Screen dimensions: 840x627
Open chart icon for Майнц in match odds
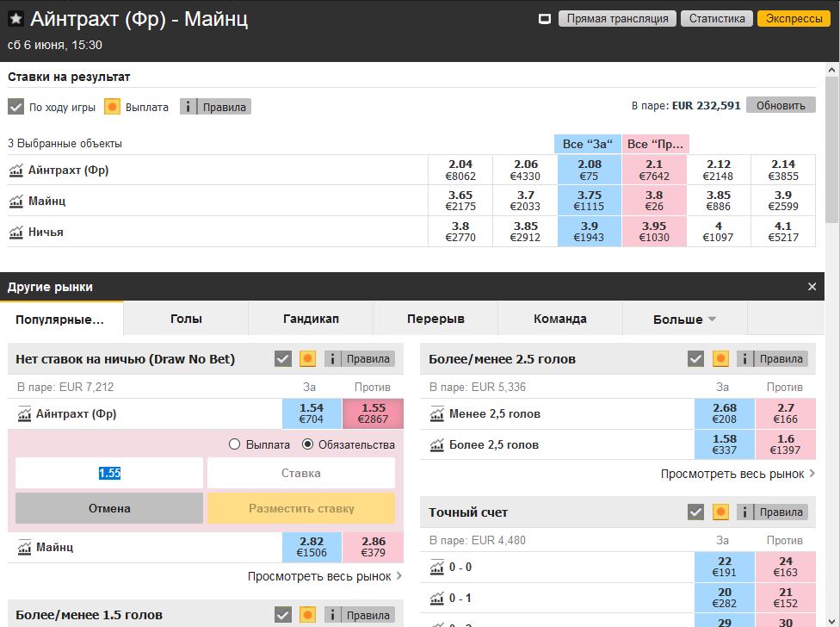(x=16, y=201)
